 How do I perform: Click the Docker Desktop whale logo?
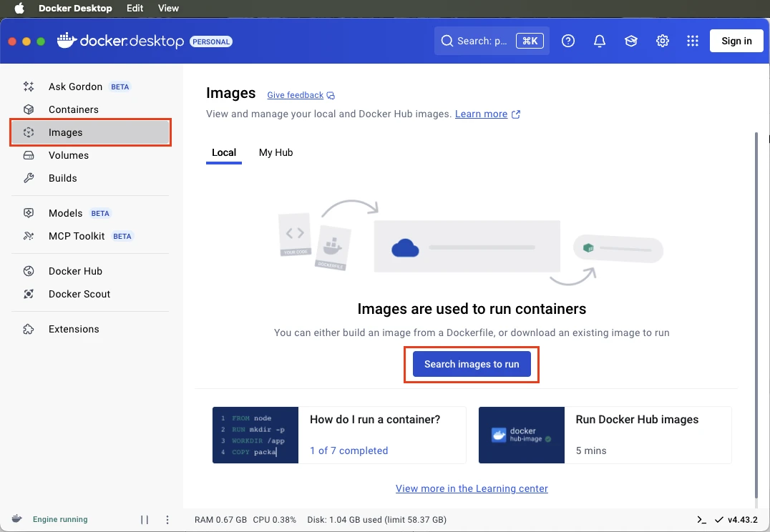(67, 41)
